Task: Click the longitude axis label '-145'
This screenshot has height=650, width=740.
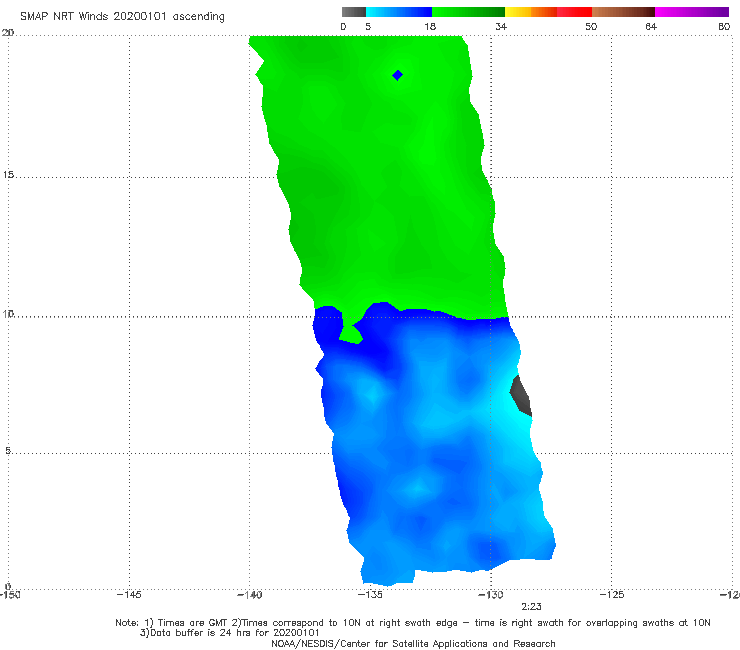Action: click(x=129, y=594)
